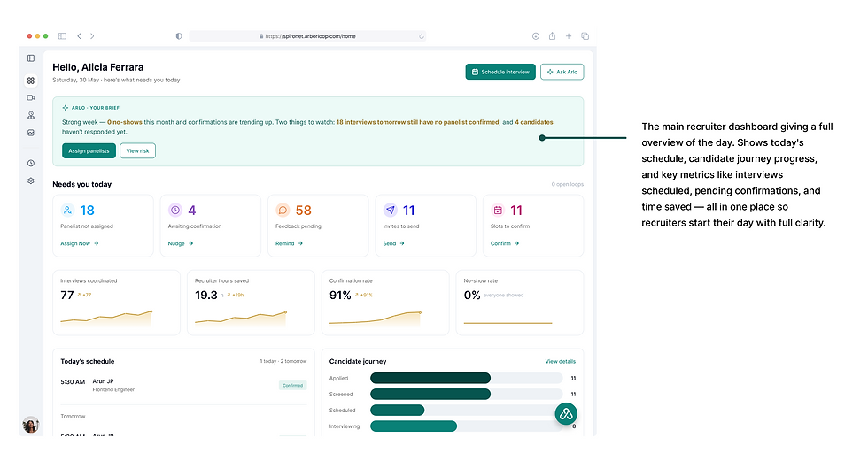Click Assign Now link

click(x=79, y=243)
